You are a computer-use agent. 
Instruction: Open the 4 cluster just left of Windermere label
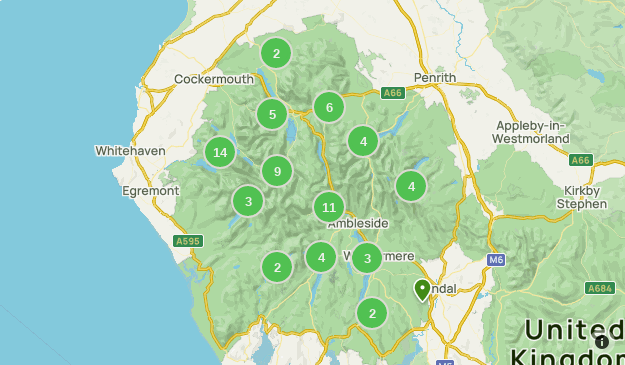321,257
